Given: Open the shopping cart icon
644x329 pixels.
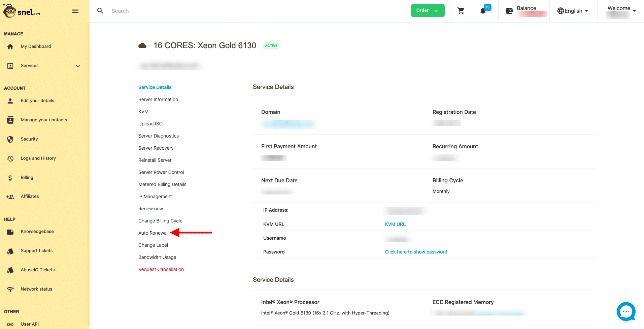Looking at the screenshot, I should pyautogui.click(x=461, y=11).
